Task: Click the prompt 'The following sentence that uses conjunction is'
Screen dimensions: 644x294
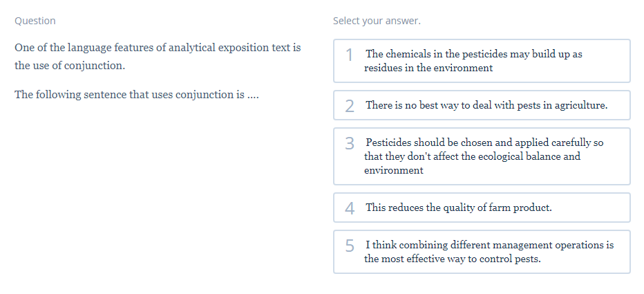Action: (x=137, y=95)
